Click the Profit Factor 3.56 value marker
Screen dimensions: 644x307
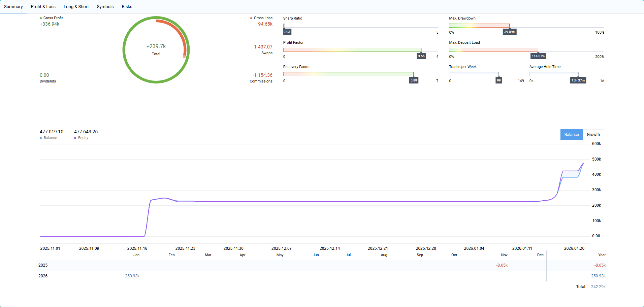pos(421,56)
